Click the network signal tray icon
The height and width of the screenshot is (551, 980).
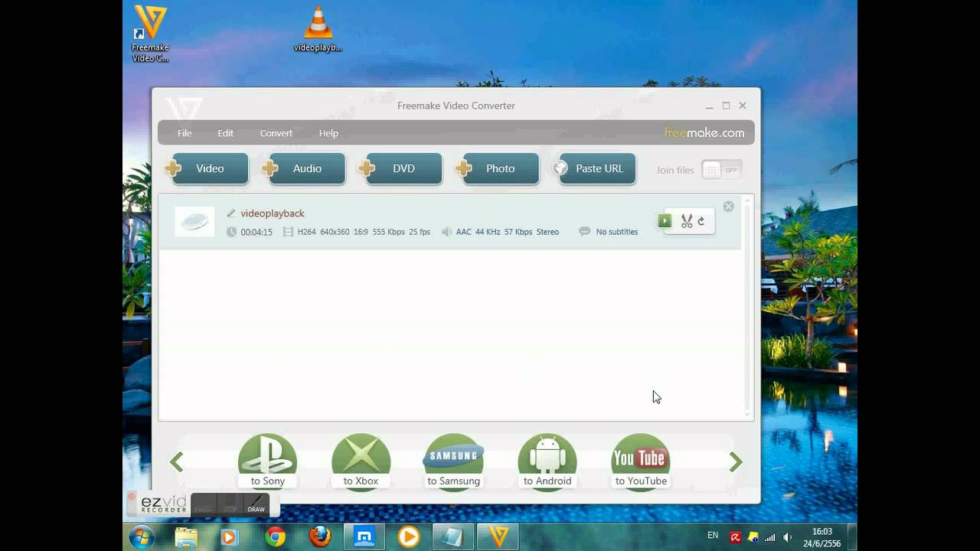770,537
